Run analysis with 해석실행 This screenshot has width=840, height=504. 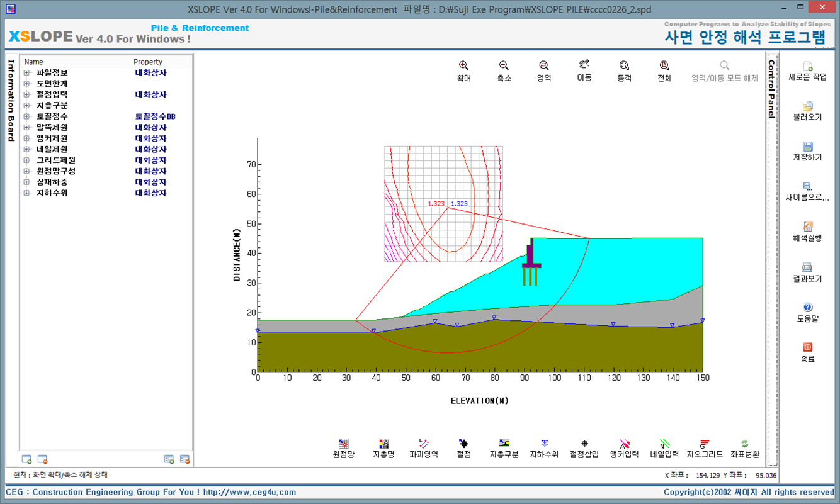click(x=807, y=232)
